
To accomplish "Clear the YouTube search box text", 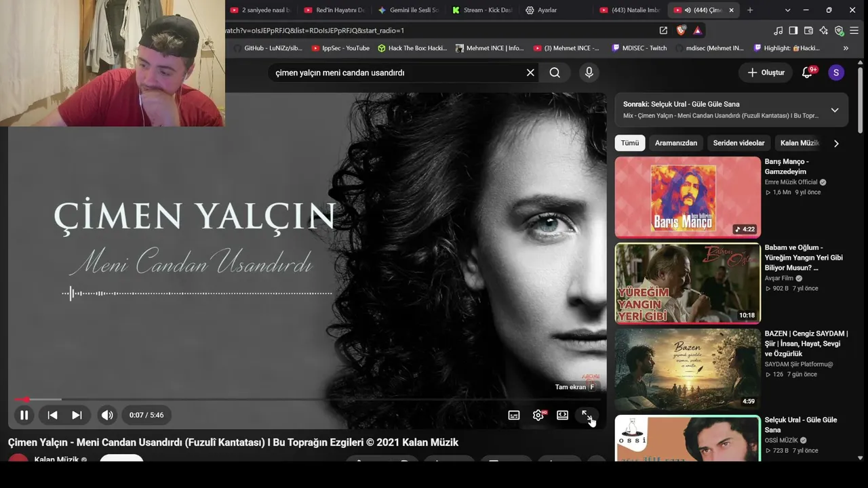I will coord(530,73).
